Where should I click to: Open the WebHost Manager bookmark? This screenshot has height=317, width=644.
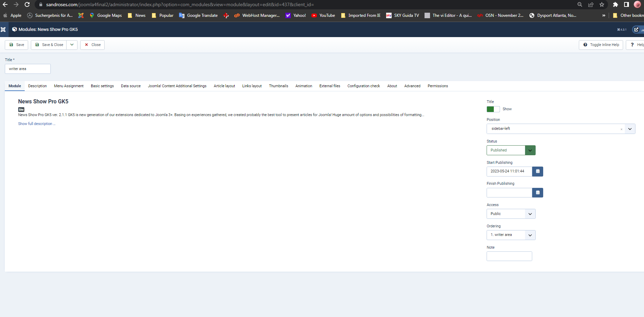click(x=257, y=15)
